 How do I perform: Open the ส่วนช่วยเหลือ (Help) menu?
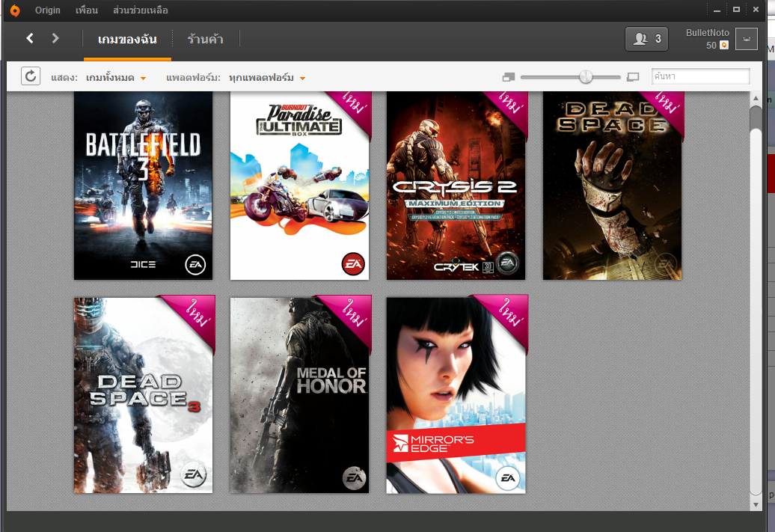[x=140, y=10]
